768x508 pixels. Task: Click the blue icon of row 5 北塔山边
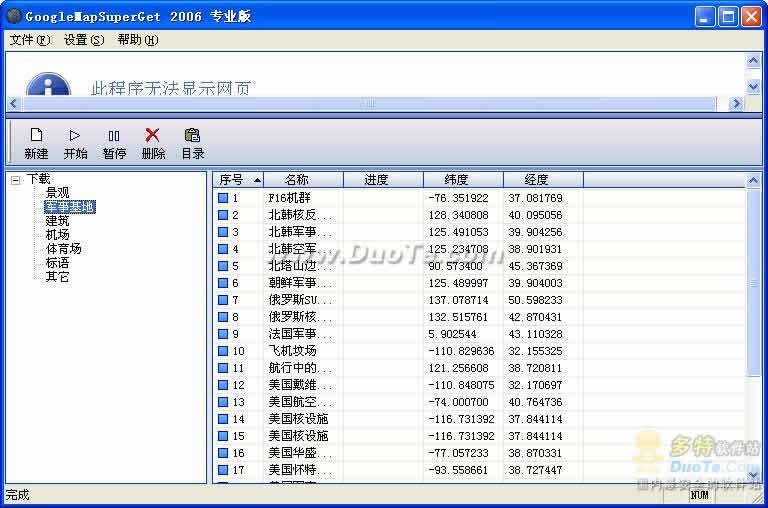pos(223,266)
